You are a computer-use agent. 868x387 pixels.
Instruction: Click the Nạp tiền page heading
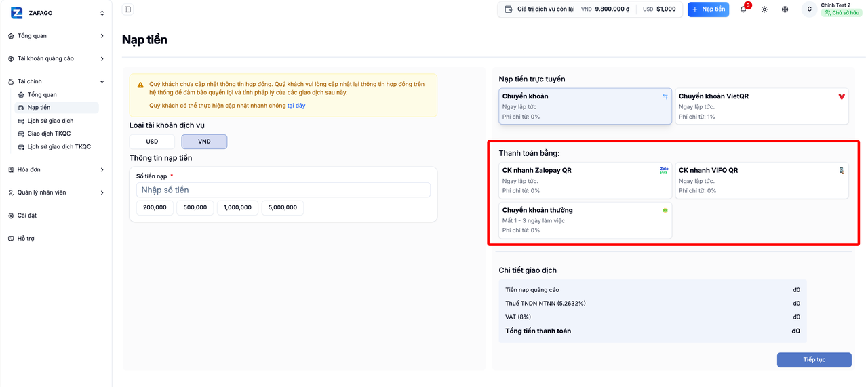[144, 40]
